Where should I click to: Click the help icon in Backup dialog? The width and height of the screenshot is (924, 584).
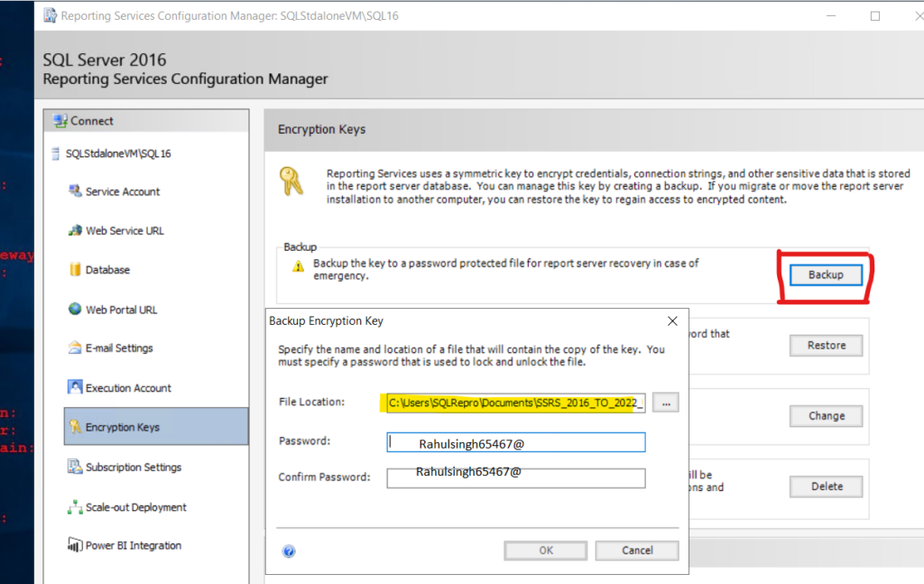coord(289,551)
